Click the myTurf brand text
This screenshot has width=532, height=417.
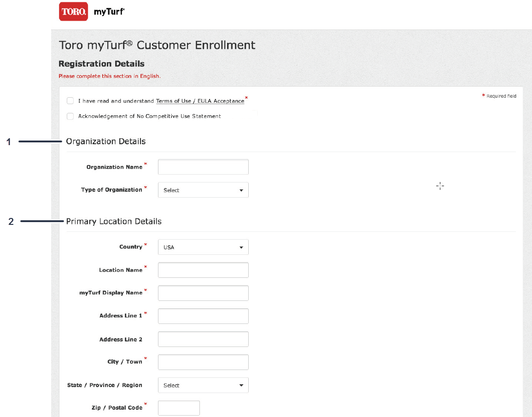pyautogui.click(x=109, y=12)
